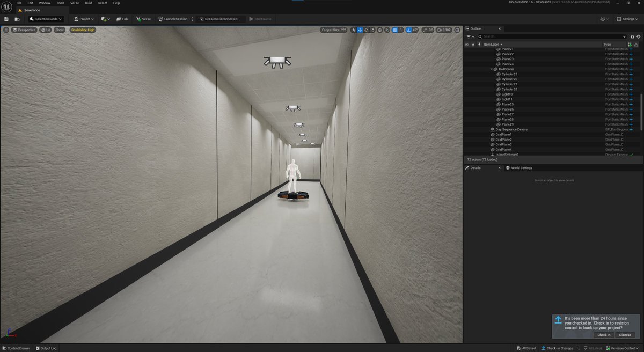Open the content browser icon beside Save
The width and height of the screenshot is (644, 352).
17,19
